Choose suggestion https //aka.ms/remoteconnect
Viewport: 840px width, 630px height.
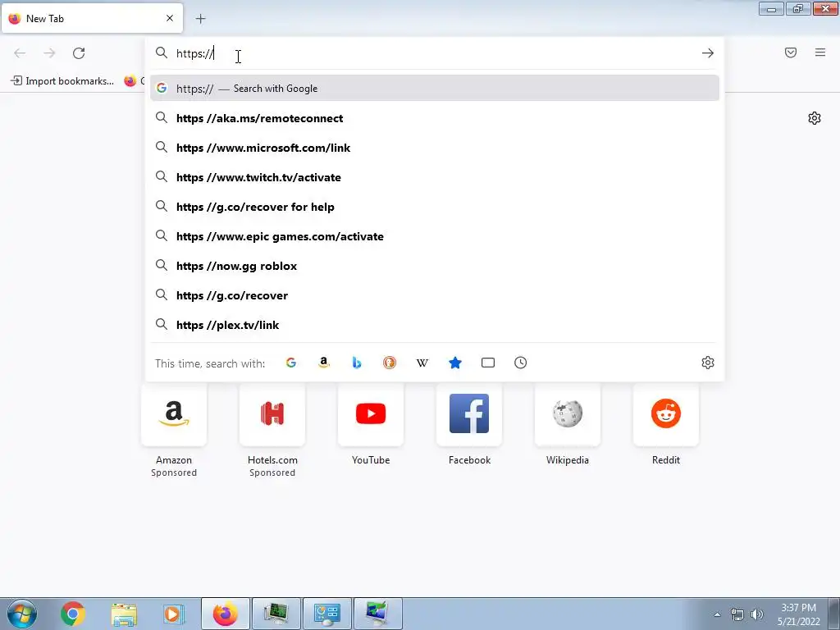coord(435,118)
